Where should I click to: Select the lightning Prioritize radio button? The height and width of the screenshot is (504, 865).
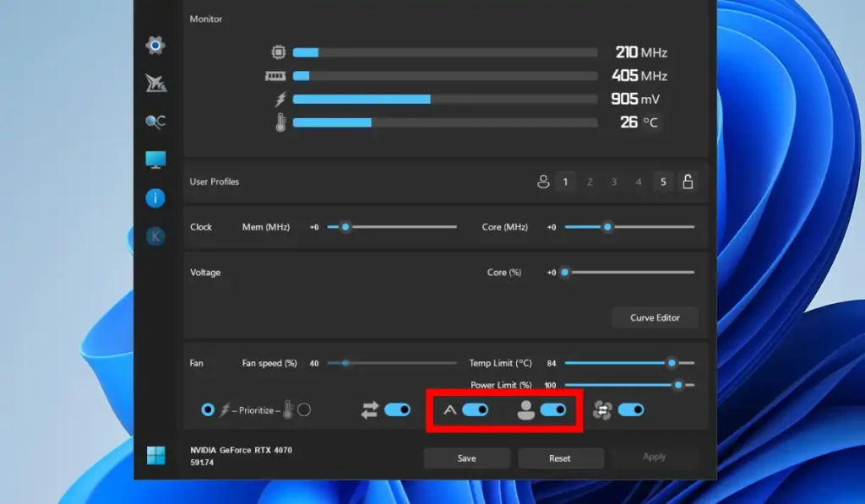click(208, 409)
